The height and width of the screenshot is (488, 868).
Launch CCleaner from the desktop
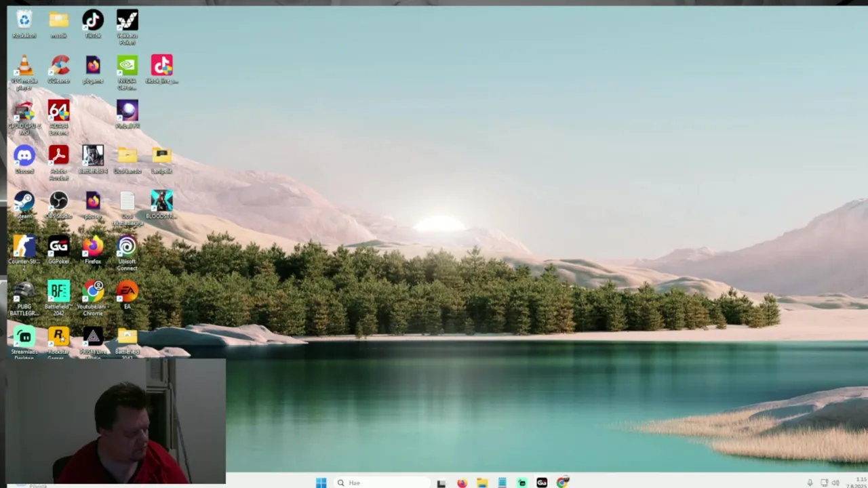59,69
